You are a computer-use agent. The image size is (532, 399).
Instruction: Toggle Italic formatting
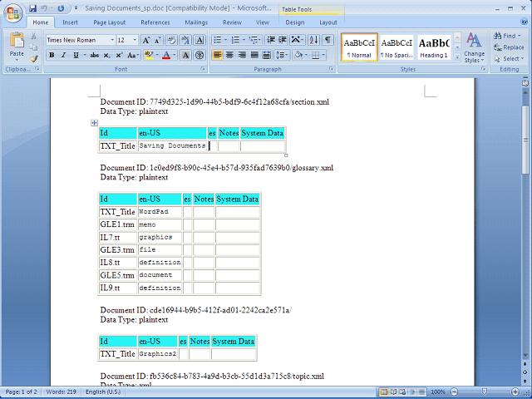63,55
